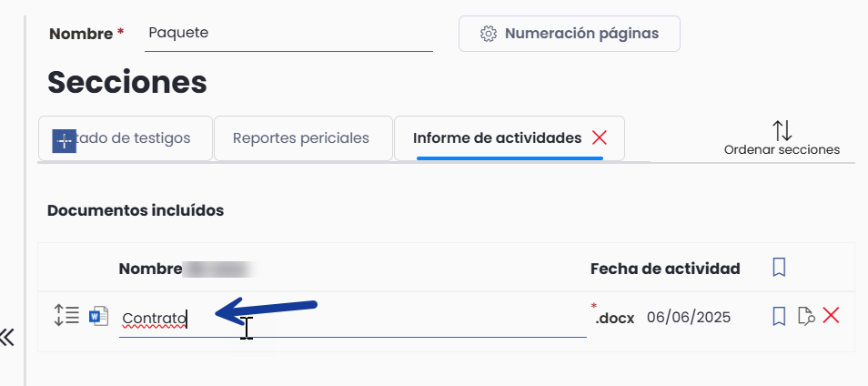Click into the Contrato name field
This screenshot has width=868, height=386.
click(353, 319)
